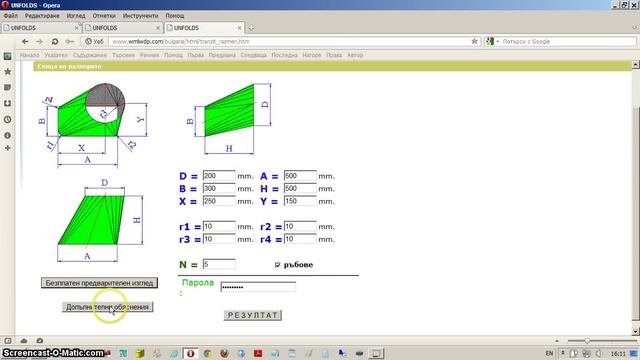
Task: Launch Firefox from the taskbar
Action: pos(224,353)
